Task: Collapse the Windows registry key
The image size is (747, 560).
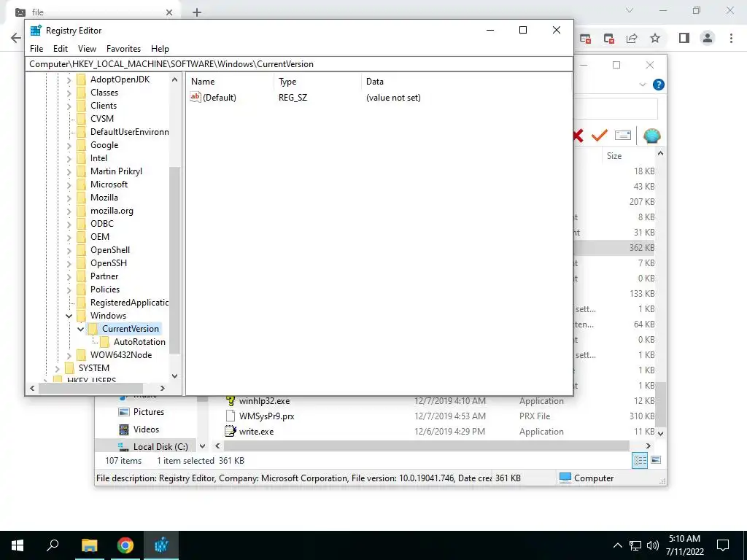Action: point(69,316)
